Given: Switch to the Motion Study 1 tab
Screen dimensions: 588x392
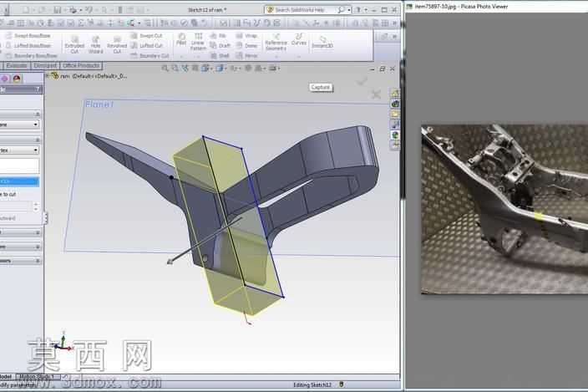Looking at the screenshot, I should pyautogui.click(x=38, y=376).
